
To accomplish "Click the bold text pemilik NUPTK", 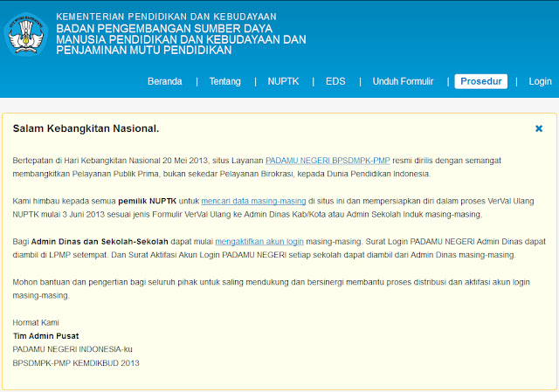I will click(148, 202).
